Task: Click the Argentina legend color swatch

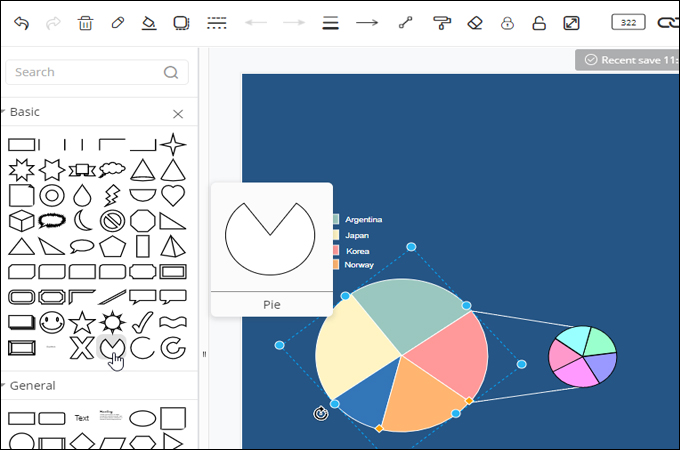Action: coord(336,219)
